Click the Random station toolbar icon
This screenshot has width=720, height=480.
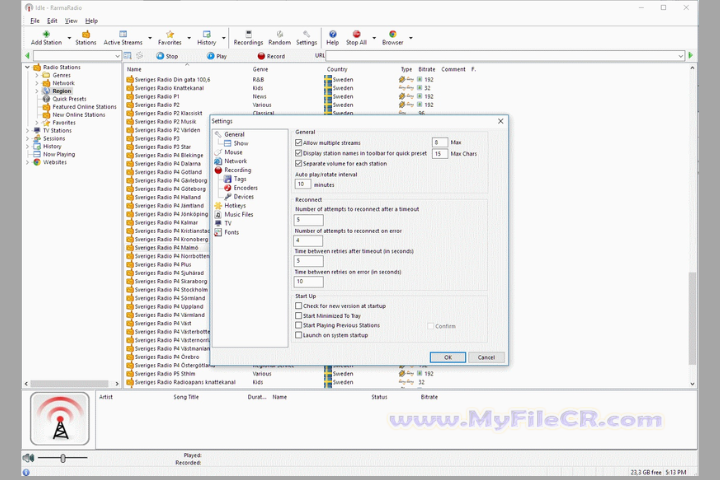pyautogui.click(x=280, y=38)
